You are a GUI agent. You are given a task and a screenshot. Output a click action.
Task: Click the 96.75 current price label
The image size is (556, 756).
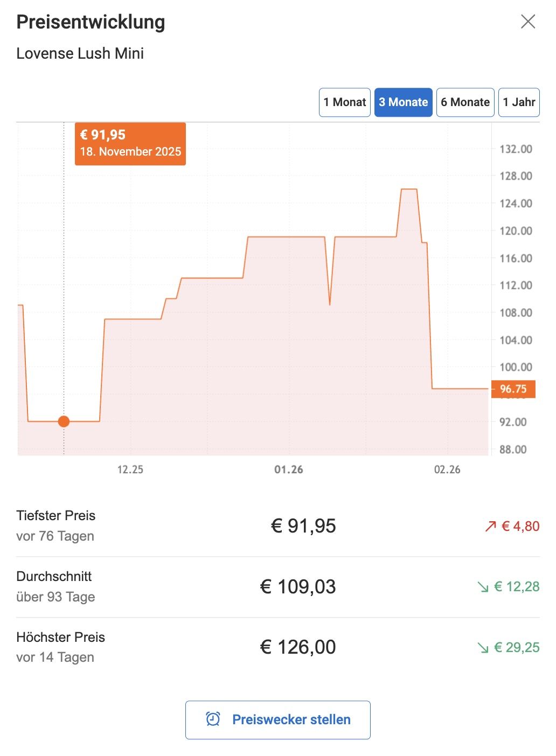coord(513,389)
